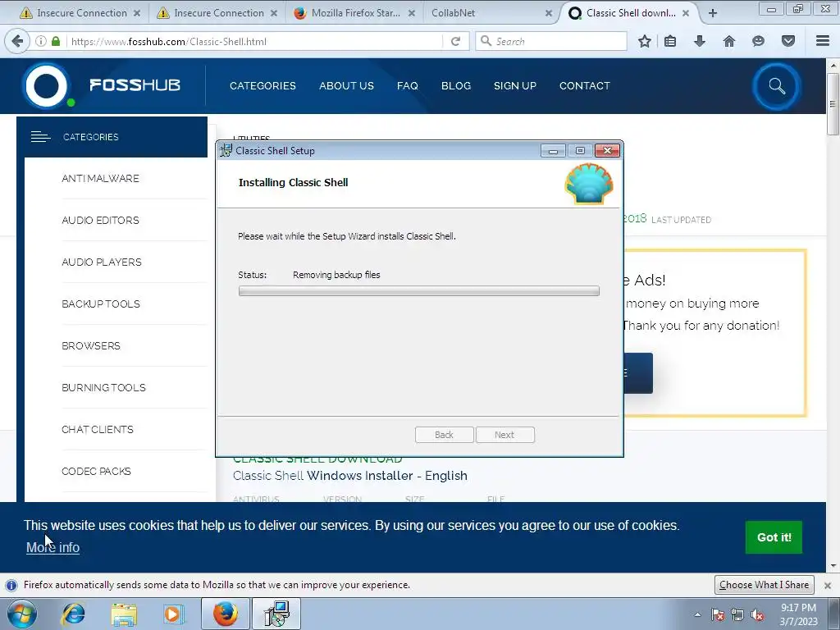This screenshot has width=840, height=630.
Task: Open the BLOG navigation link
Action: click(456, 85)
